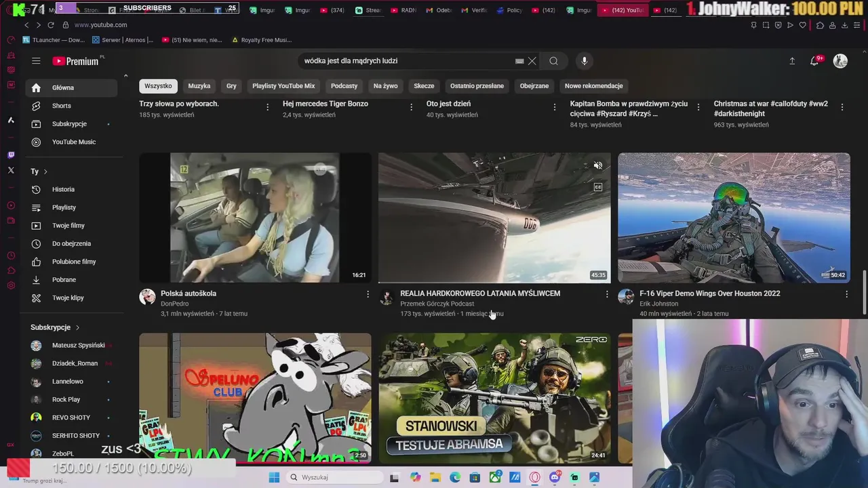The image size is (868, 488).
Task: Open DonPedro channel link
Action: tap(174, 304)
